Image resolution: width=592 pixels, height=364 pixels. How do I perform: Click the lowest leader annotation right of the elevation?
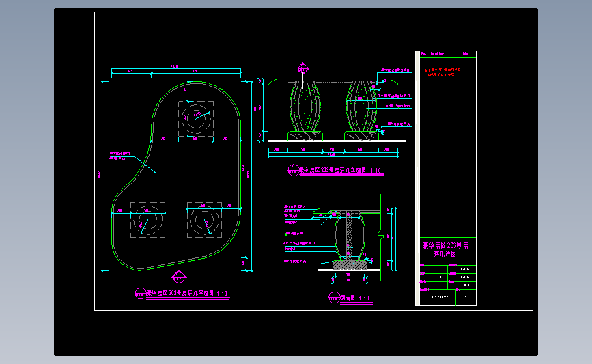pos(399,124)
